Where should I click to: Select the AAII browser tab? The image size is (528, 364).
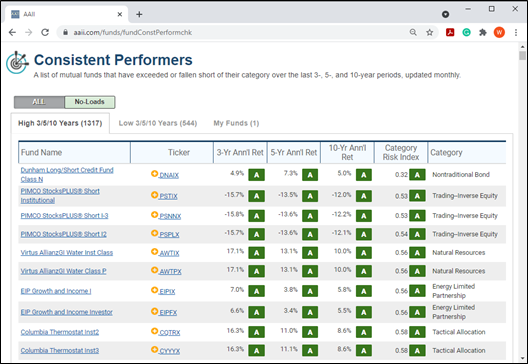66,14
